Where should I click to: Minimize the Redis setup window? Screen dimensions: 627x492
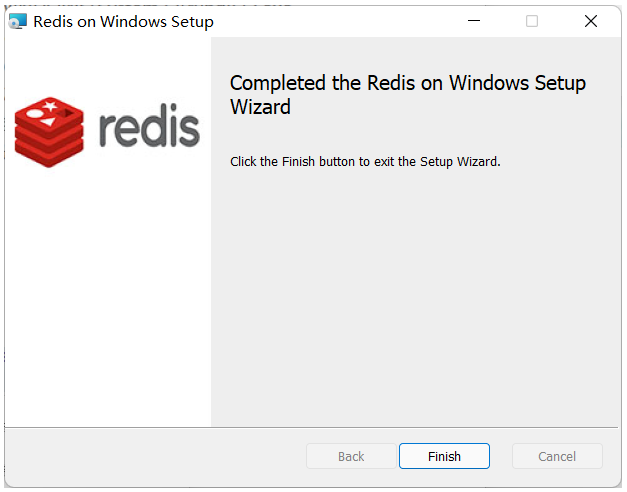pos(473,21)
